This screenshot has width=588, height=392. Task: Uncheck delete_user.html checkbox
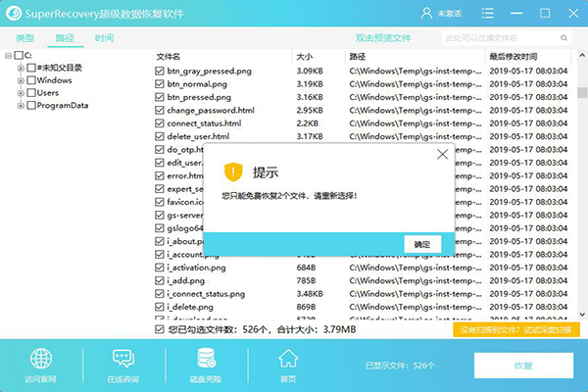click(160, 136)
